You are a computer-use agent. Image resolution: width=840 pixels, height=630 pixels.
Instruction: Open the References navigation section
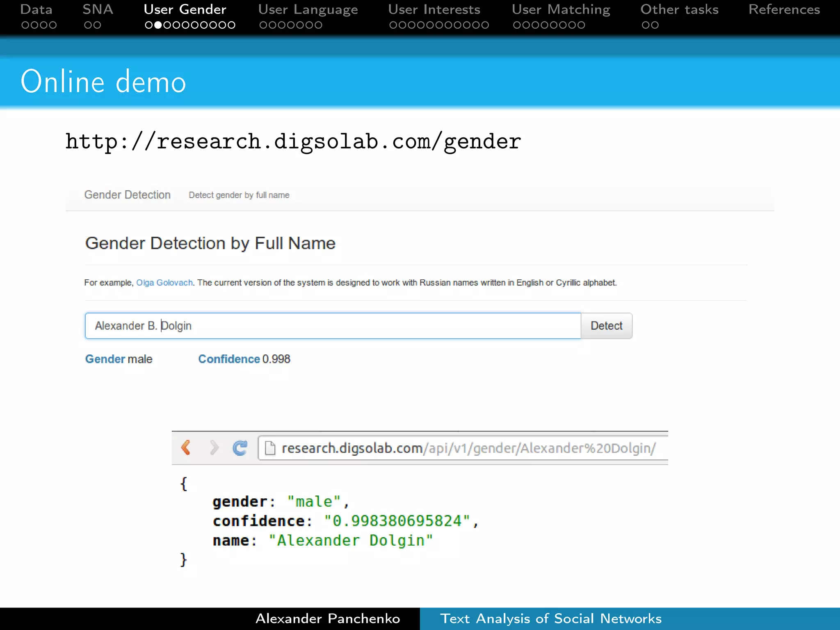tap(784, 9)
